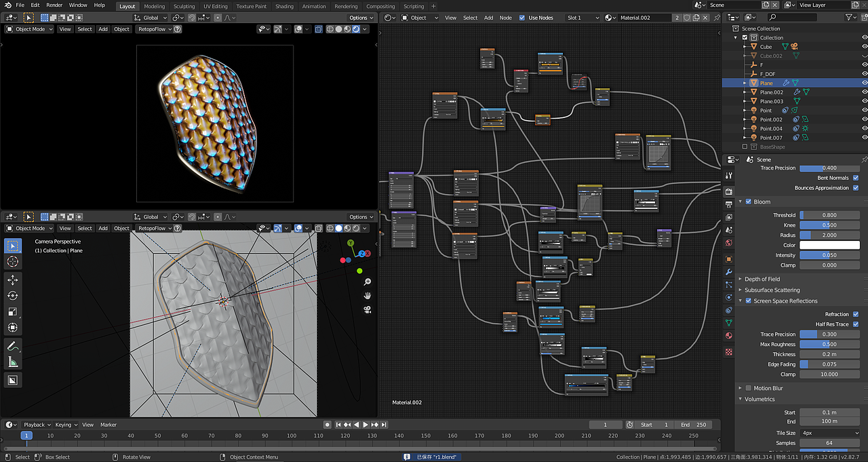Click the End frame field showing 250

click(x=694, y=424)
